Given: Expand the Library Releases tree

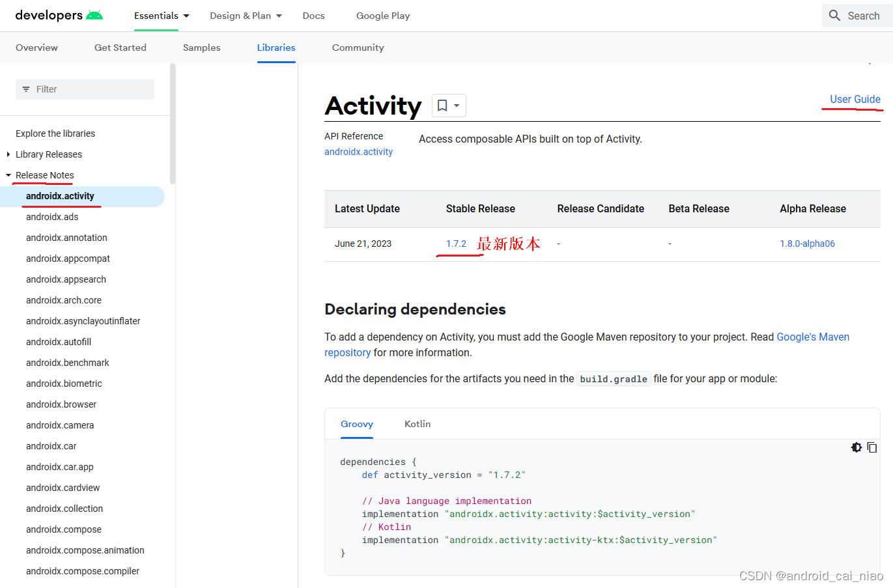Looking at the screenshot, I should pyautogui.click(x=8, y=154).
